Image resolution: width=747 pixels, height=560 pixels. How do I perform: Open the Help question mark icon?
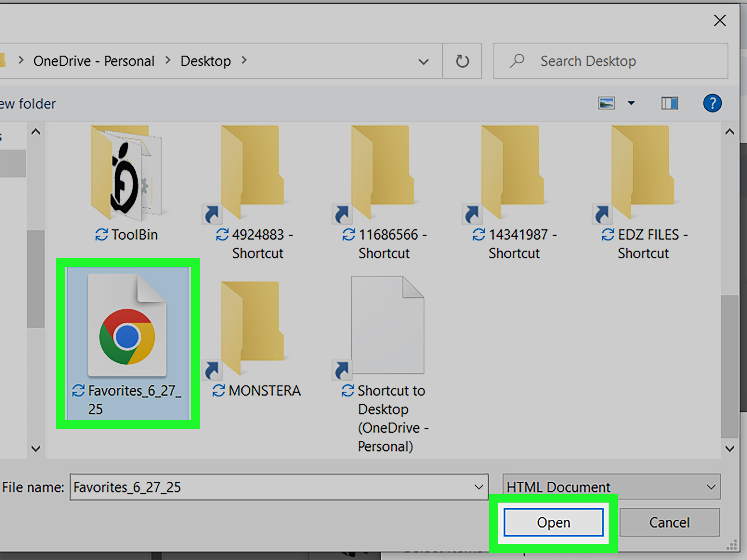tap(713, 103)
